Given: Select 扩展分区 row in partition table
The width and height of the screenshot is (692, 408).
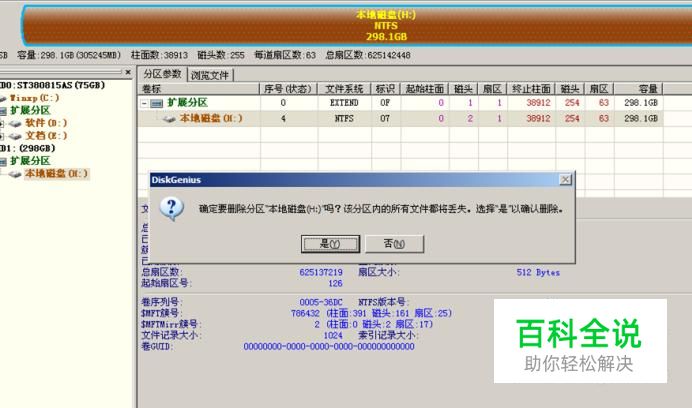Looking at the screenshot, I should click(400, 103).
